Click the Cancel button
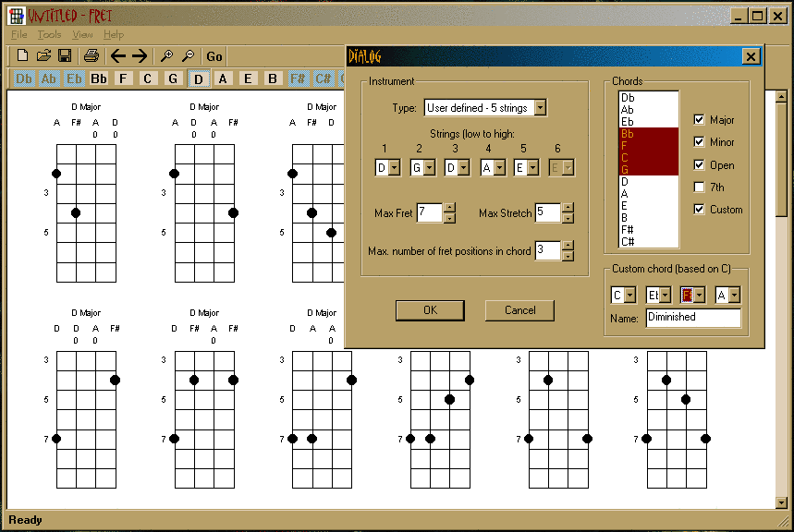Image resolution: width=794 pixels, height=532 pixels. coord(519,310)
